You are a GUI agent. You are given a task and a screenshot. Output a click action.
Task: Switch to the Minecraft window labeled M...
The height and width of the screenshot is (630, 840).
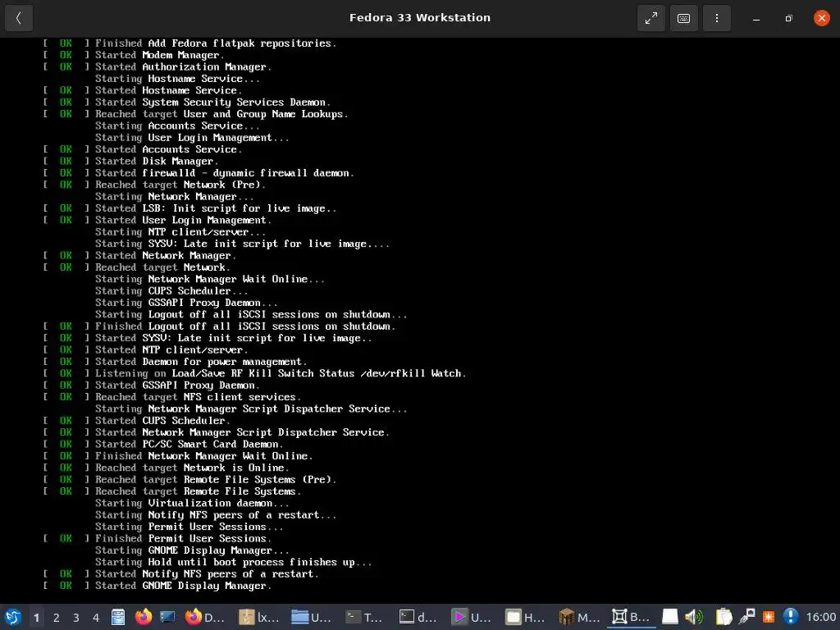tap(578, 617)
